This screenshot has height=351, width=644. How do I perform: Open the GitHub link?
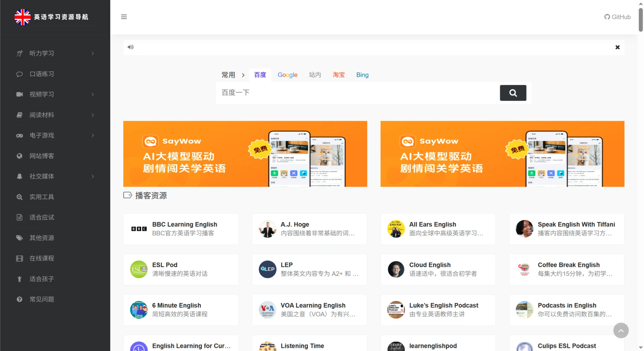617,17
